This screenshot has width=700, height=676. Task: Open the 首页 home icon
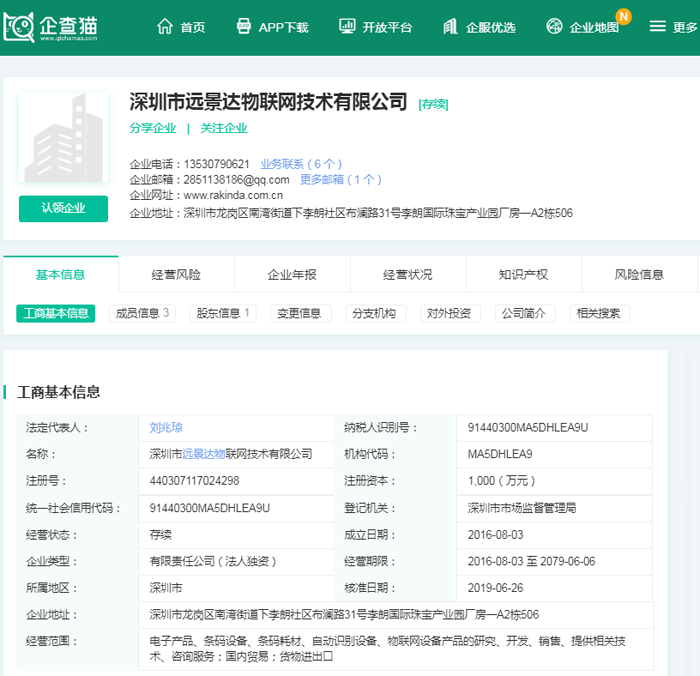click(165, 27)
